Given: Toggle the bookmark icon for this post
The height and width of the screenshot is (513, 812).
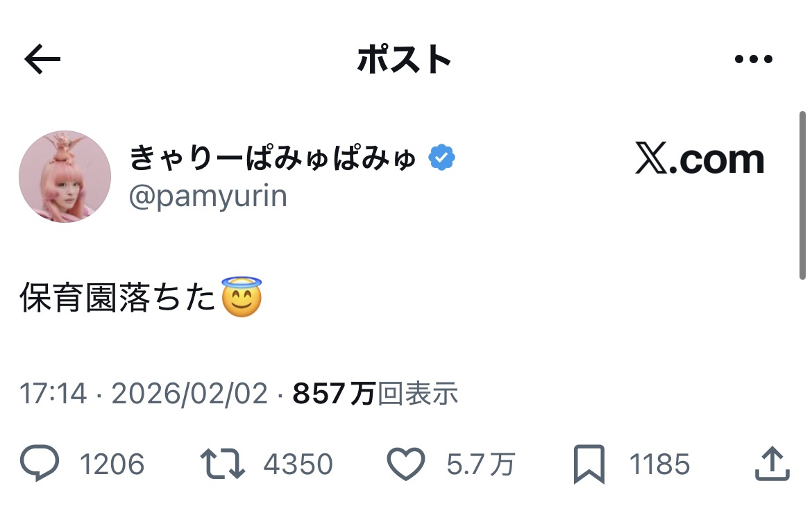Looking at the screenshot, I should pyautogui.click(x=589, y=464).
